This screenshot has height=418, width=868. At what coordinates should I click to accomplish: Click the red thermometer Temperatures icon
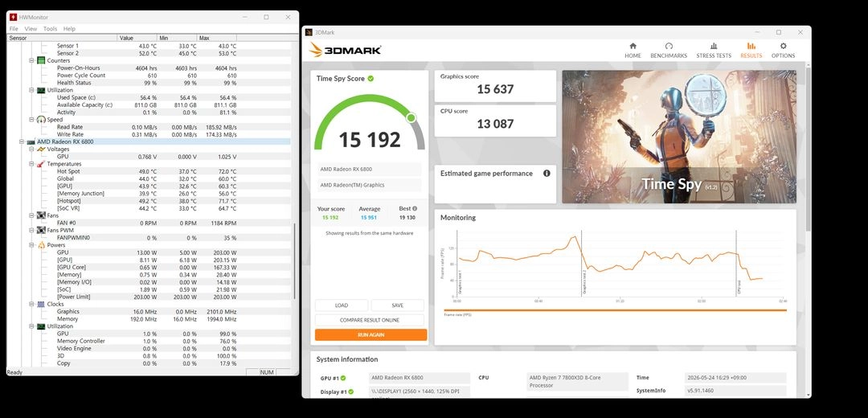click(x=41, y=164)
